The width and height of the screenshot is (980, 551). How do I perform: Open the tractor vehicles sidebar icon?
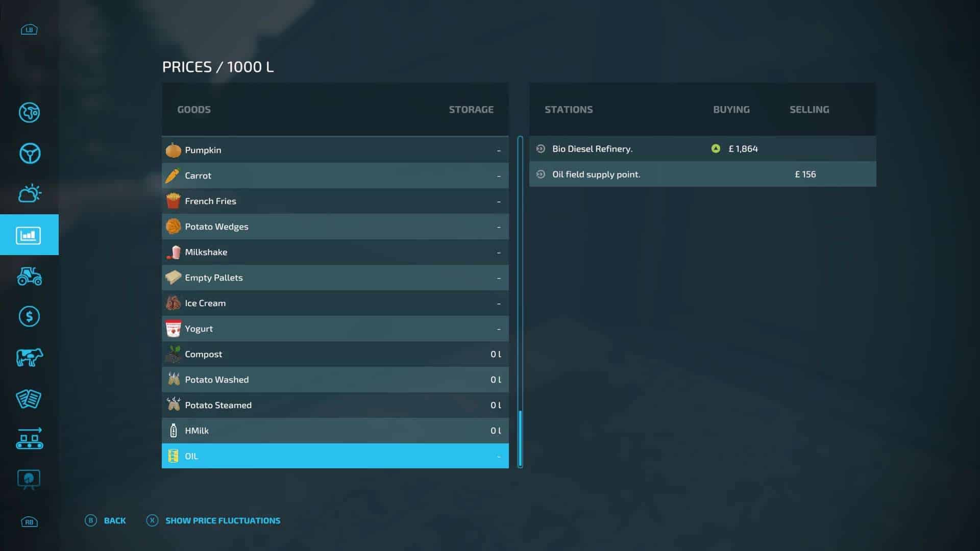click(x=29, y=276)
